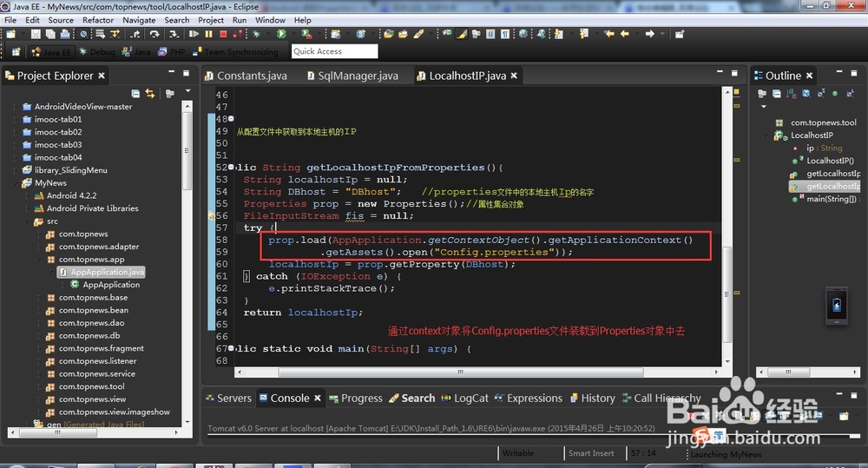Click the Open Perspective icon
Viewport: 868px width, 468px height.
pos(16,51)
